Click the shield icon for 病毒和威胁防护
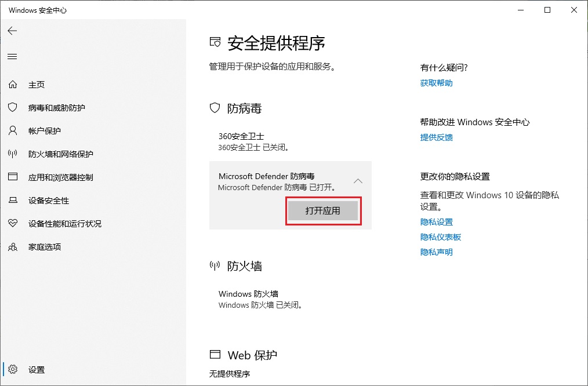Screen dimensions: 588x386 [13, 108]
